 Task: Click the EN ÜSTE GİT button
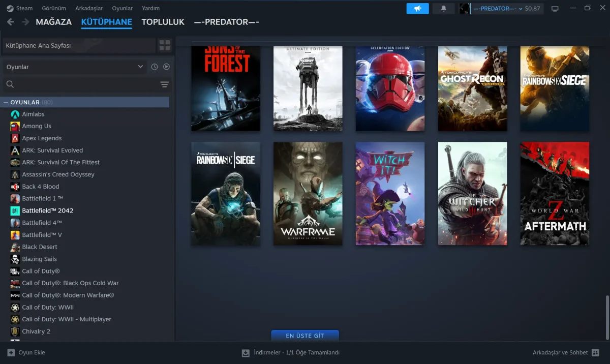click(x=305, y=336)
